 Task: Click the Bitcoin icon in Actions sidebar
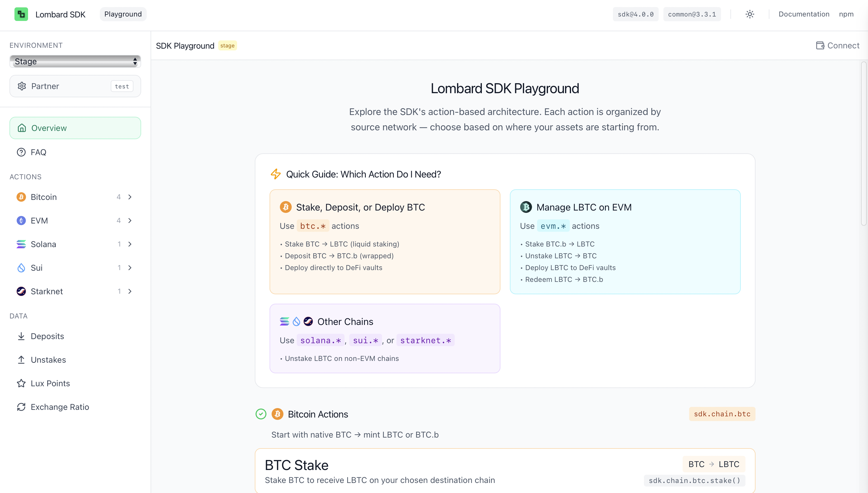[21, 197]
